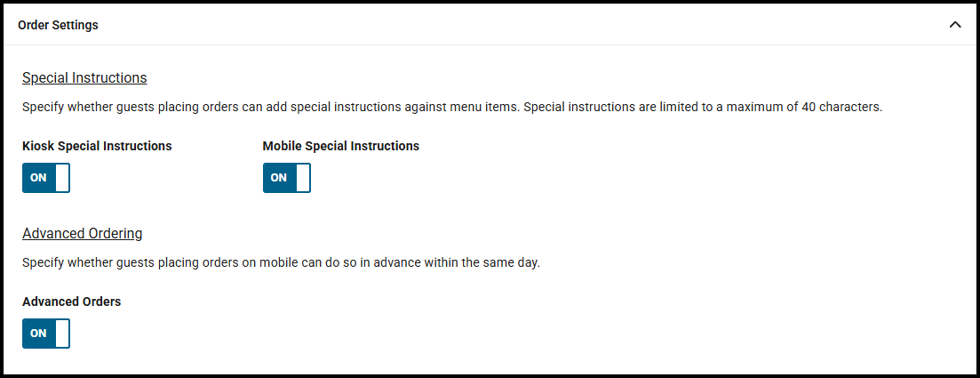
Task: Select the Advanced Orders label text
Action: [x=71, y=302]
